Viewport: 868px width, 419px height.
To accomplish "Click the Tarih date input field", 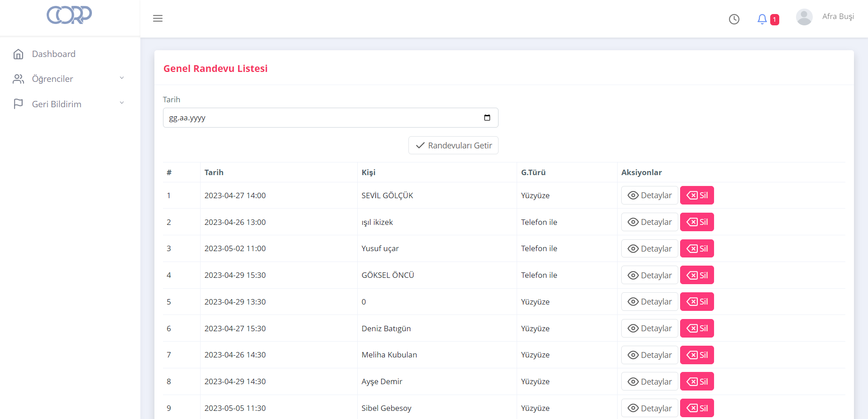I will click(321, 118).
